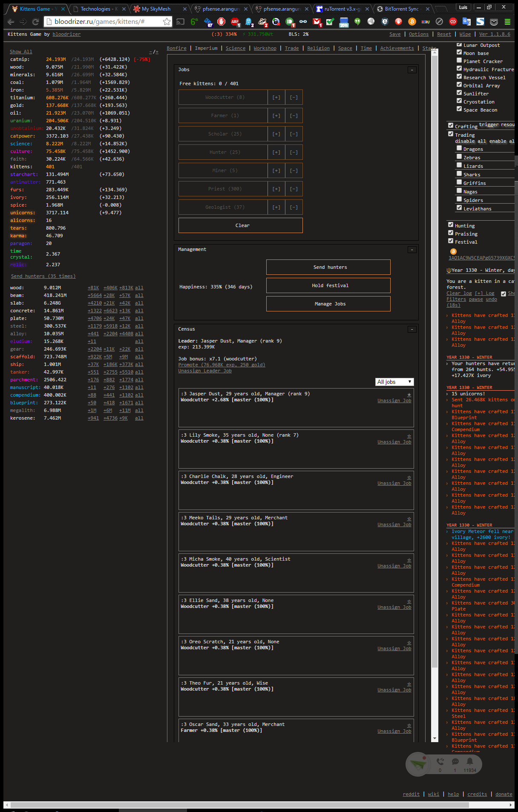Open the All jobs filter dropdown
This screenshot has width=518, height=812.
click(394, 382)
